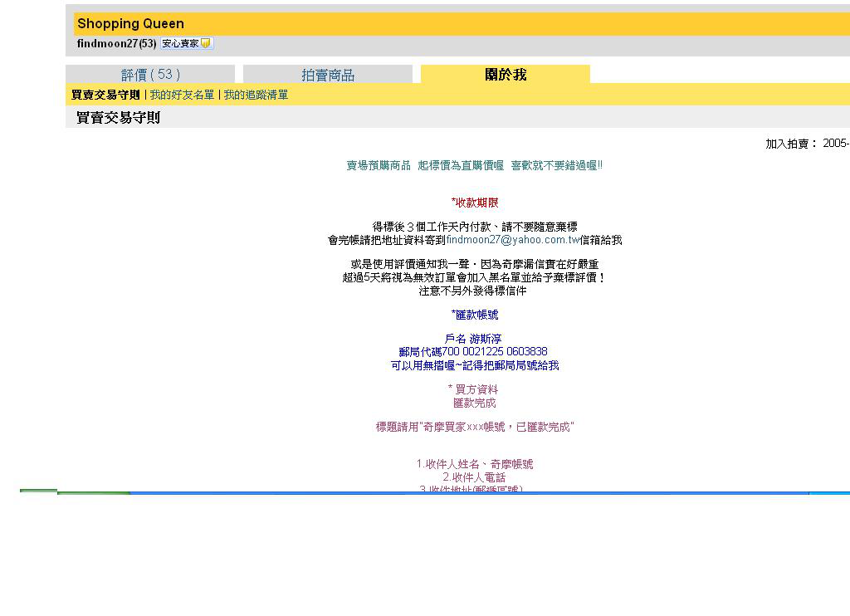The image size is (850, 616).
Task: Click the 戶名 游斯淳 account name line
Action: pos(472,339)
